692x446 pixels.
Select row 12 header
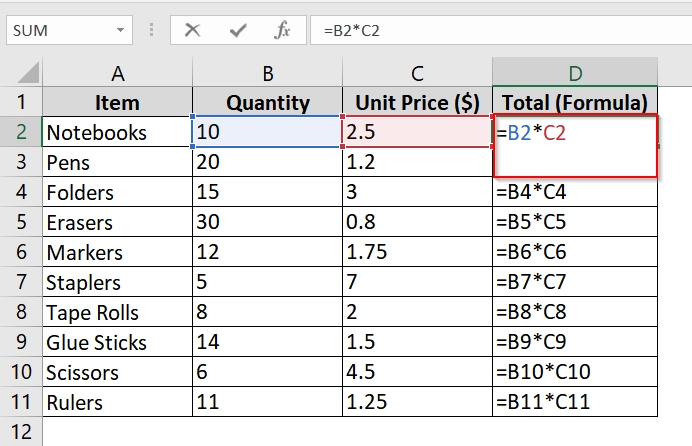(x=21, y=431)
